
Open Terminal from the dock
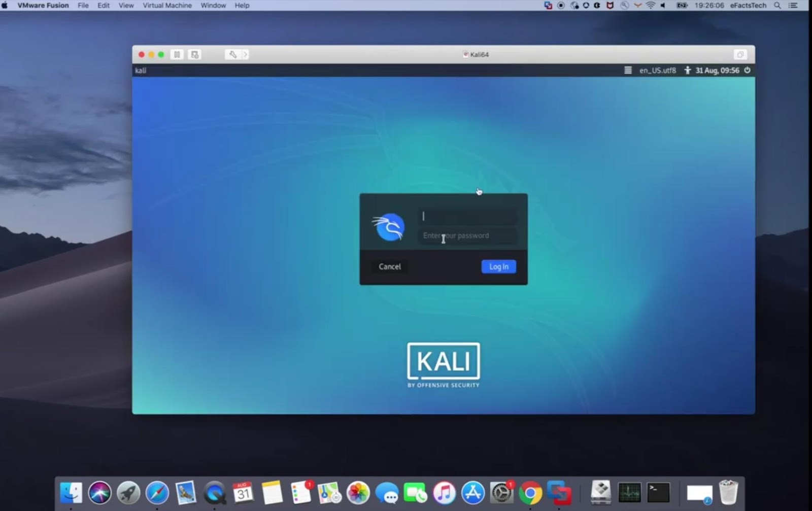[658, 493]
